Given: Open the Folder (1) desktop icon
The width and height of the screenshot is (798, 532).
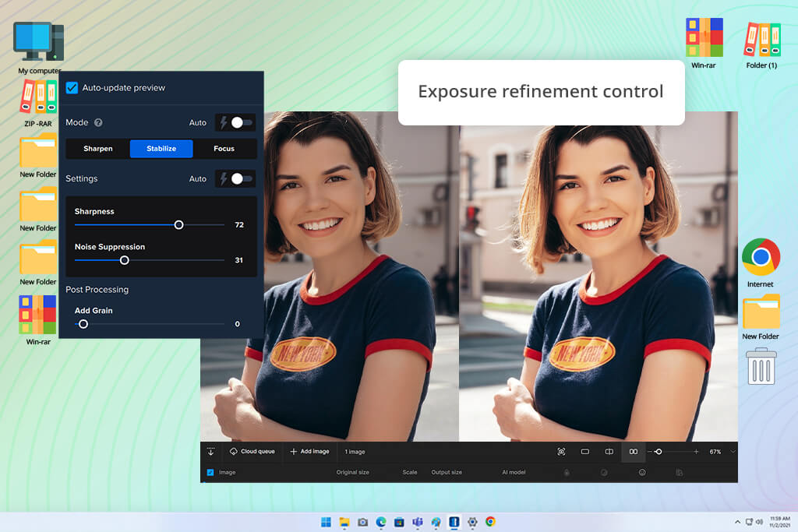Looking at the screenshot, I should (x=761, y=44).
